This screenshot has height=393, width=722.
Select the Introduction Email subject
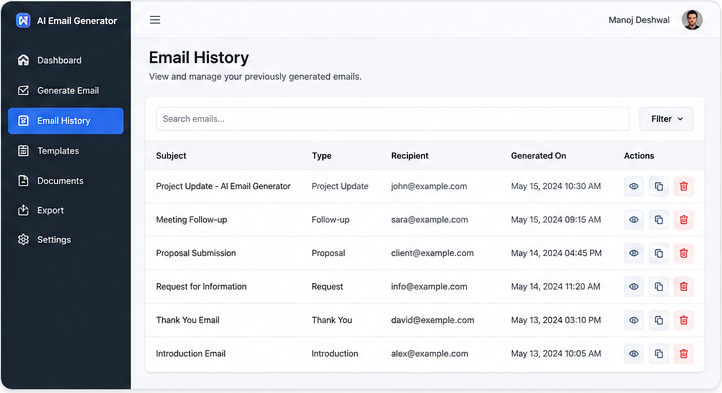(191, 353)
